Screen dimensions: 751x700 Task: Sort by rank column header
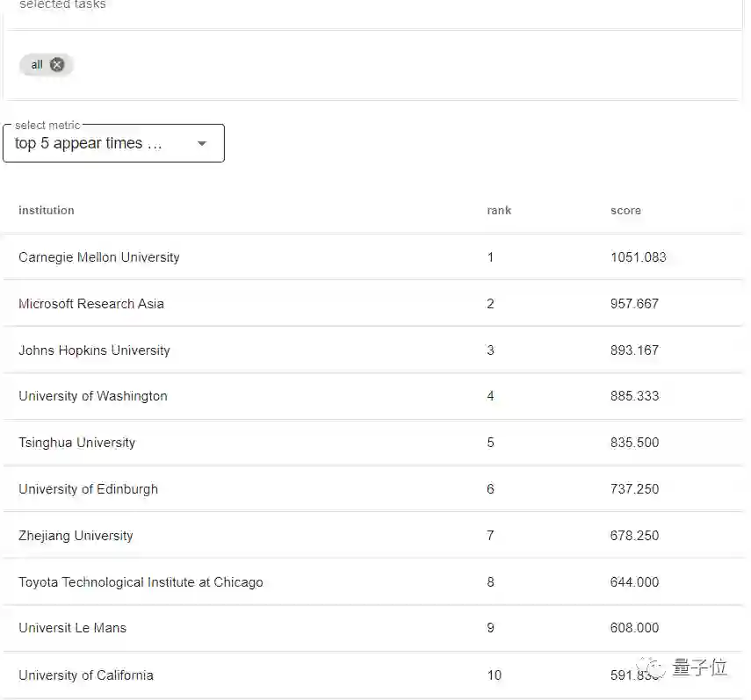pyautogui.click(x=499, y=210)
